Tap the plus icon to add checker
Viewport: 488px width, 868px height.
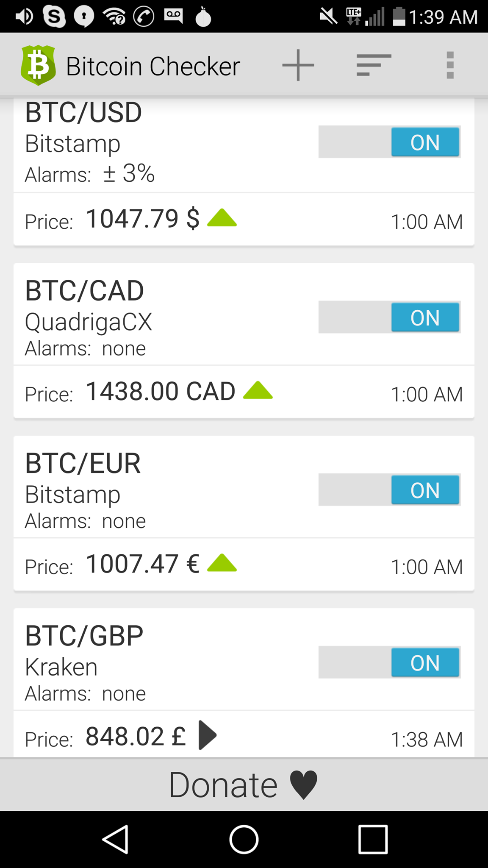click(x=298, y=65)
